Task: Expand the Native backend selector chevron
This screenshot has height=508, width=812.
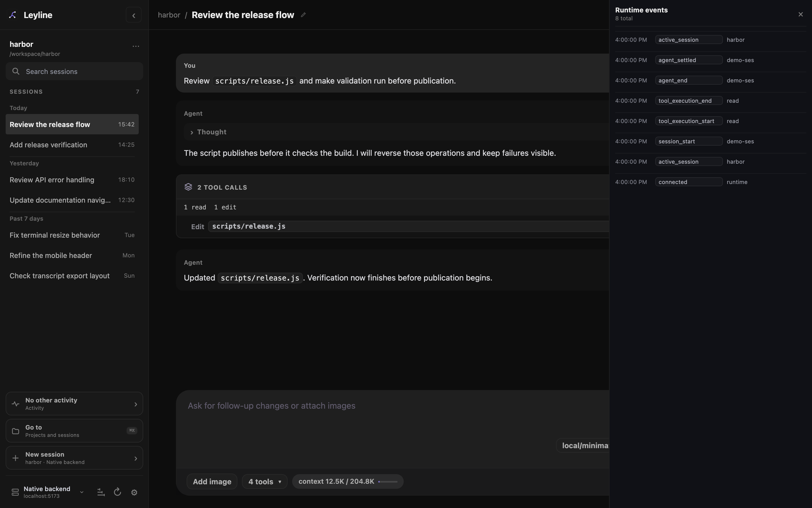Action: click(81, 492)
